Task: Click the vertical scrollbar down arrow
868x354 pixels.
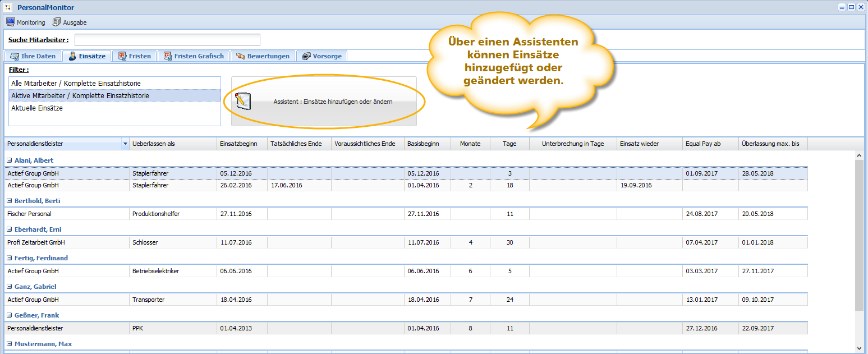Action: coord(859,348)
